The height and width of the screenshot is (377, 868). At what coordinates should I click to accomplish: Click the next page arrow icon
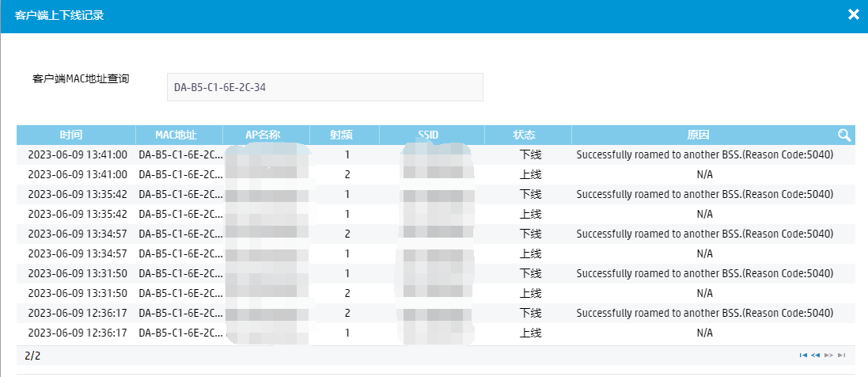click(x=828, y=356)
